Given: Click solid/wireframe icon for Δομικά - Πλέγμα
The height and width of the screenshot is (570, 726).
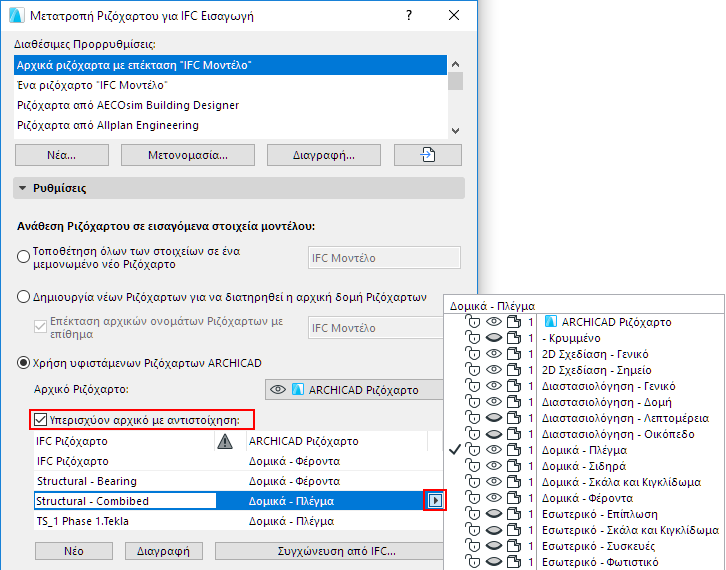Looking at the screenshot, I should point(513,450).
